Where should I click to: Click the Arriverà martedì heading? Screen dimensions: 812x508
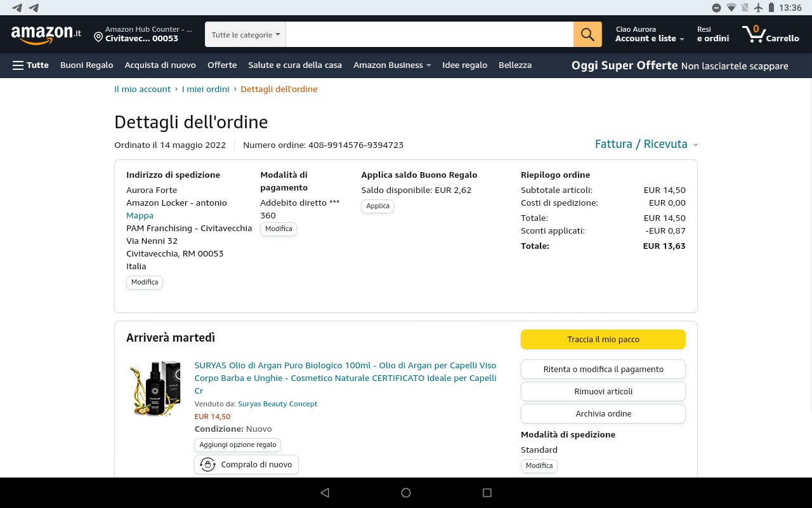tap(171, 337)
